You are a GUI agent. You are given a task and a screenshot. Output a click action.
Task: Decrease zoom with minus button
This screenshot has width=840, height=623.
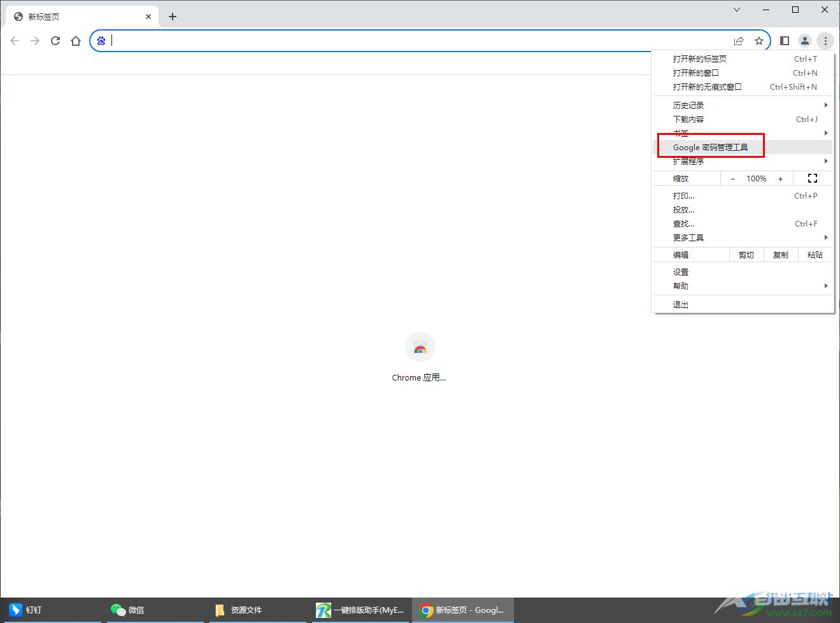pos(732,179)
